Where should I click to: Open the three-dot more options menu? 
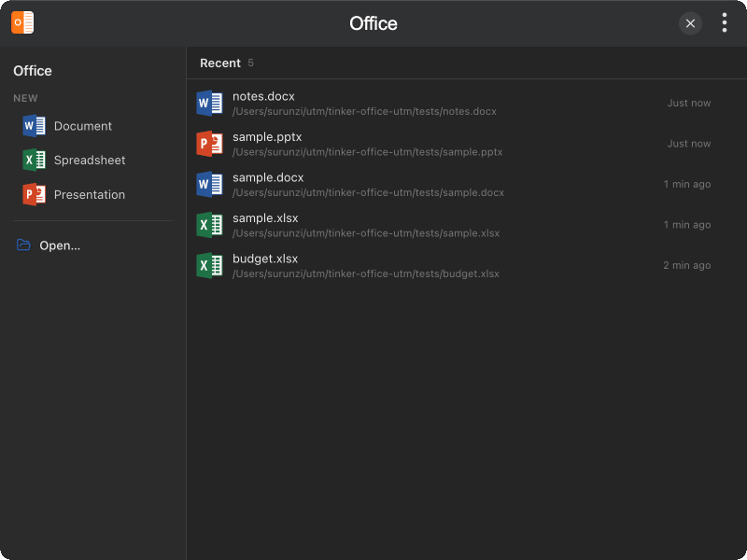[x=725, y=22]
